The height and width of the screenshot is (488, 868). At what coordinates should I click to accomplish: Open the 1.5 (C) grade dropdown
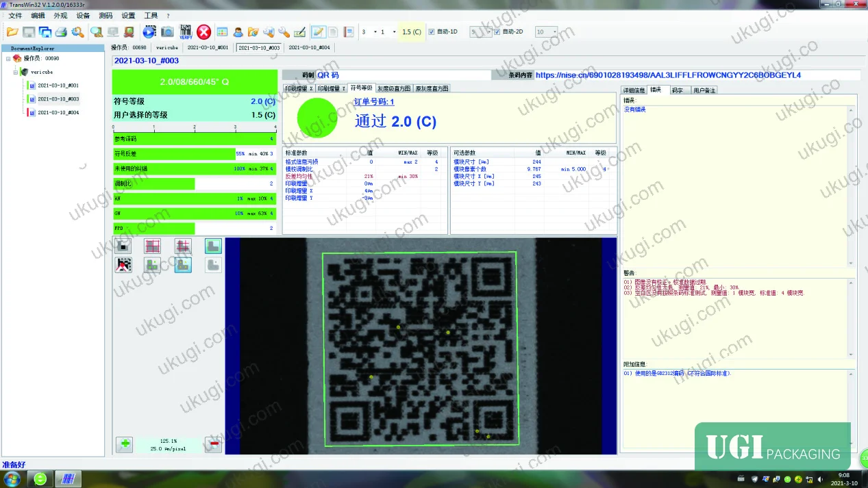[x=412, y=31]
